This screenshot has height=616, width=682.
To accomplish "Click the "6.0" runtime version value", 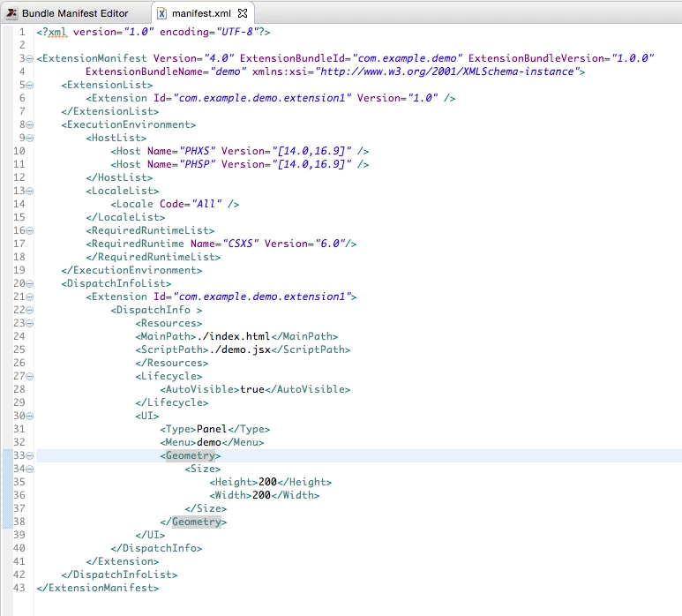I will tap(331, 244).
